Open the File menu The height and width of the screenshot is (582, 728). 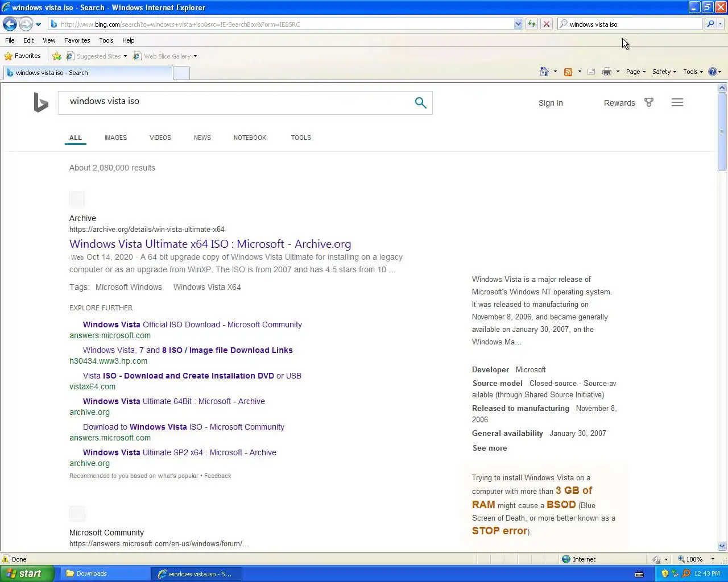[x=10, y=40]
